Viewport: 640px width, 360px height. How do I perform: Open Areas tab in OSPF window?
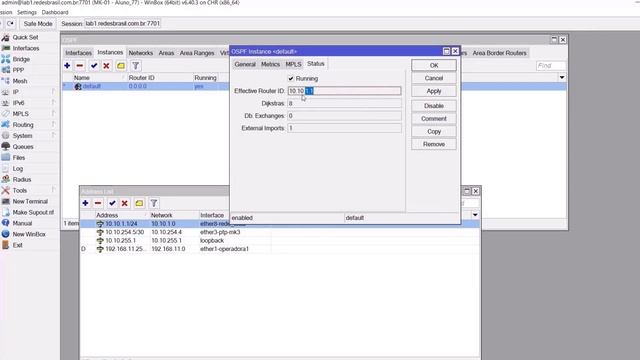(x=166, y=53)
